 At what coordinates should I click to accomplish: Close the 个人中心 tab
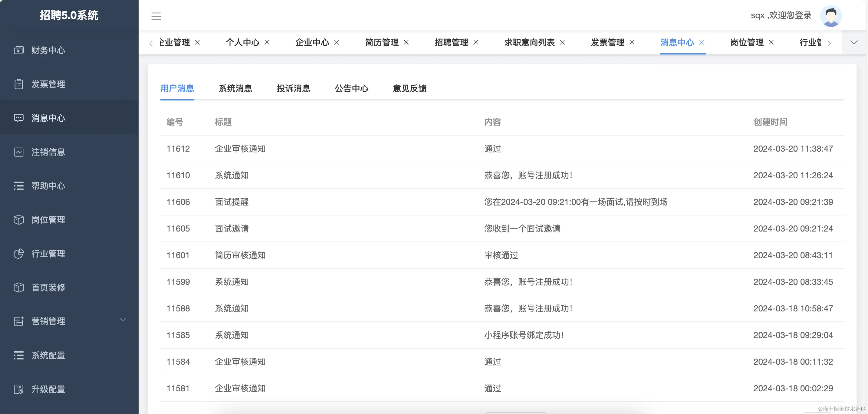coord(267,42)
